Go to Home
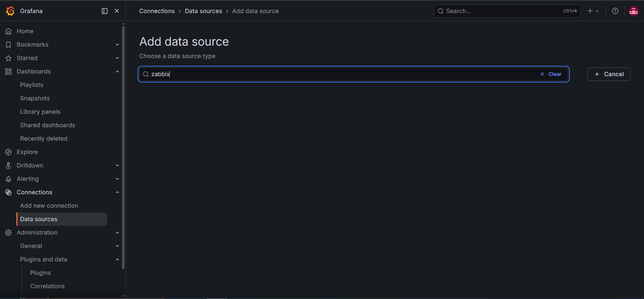644x299 pixels. (x=25, y=31)
